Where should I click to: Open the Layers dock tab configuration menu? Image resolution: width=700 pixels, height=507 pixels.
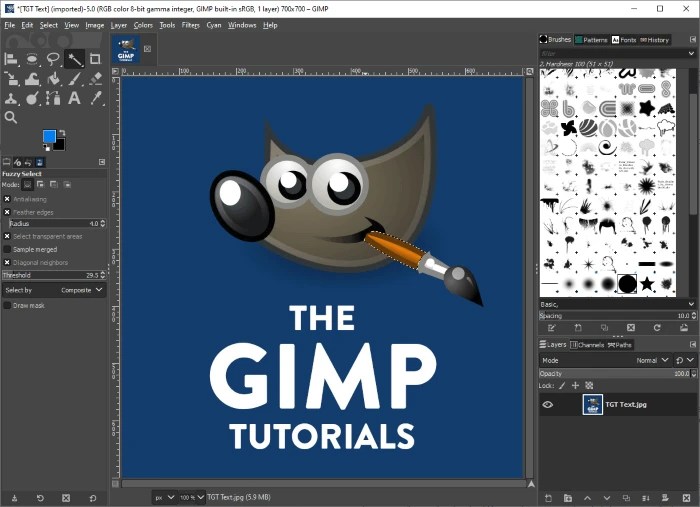693,345
